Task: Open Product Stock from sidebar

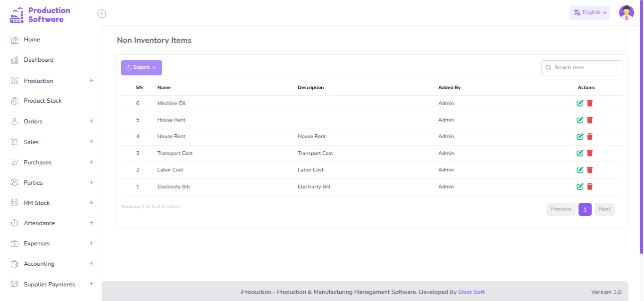Action: click(42, 101)
